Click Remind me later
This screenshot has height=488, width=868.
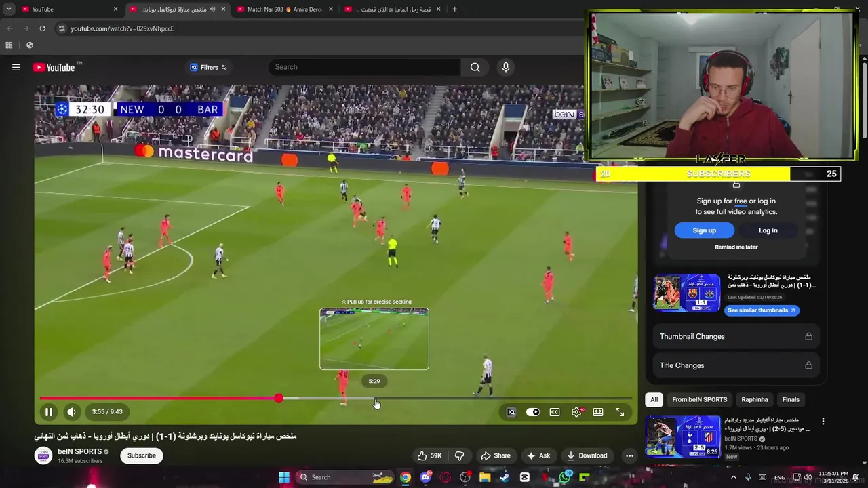(x=736, y=247)
